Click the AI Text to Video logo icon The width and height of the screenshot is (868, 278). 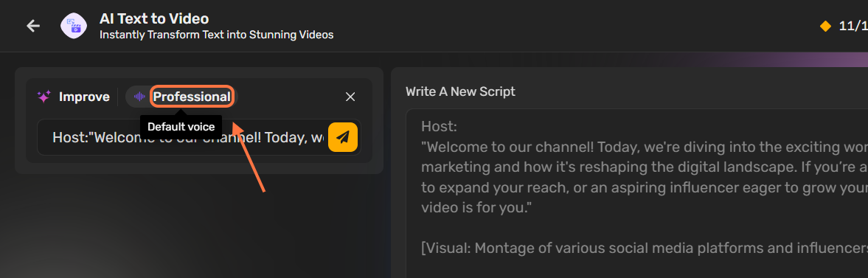pyautogui.click(x=74, y=26)
